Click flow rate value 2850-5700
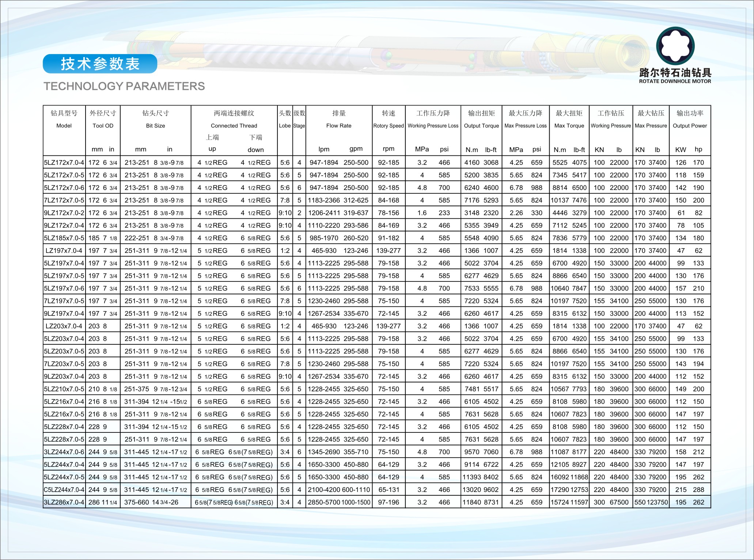The width and height of the screenshot is (754, 560). pos(324,502)
